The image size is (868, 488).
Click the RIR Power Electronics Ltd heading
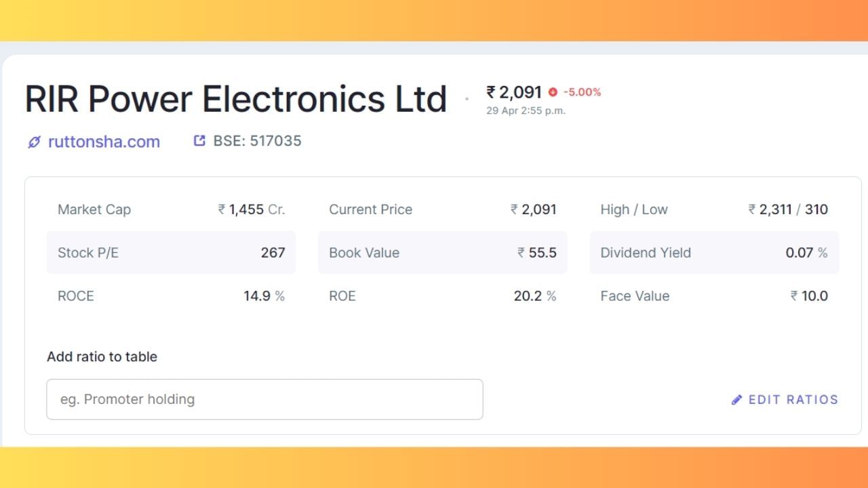pos(236,98)
